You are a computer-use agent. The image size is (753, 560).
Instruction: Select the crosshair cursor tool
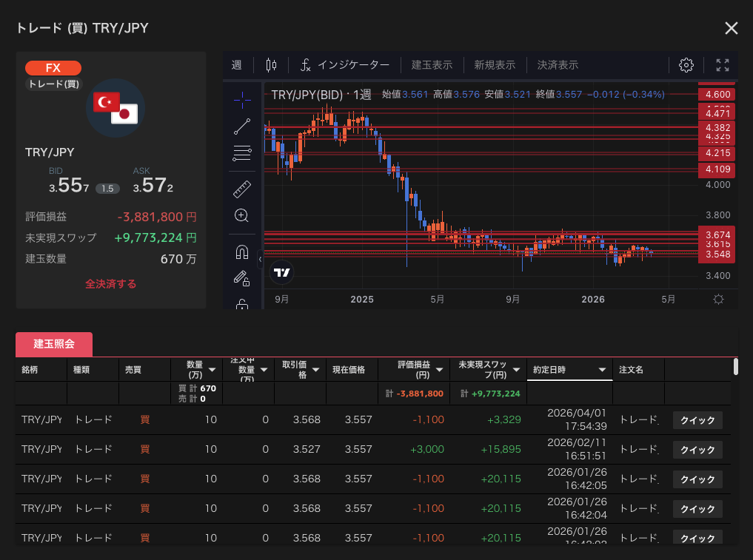242,98
